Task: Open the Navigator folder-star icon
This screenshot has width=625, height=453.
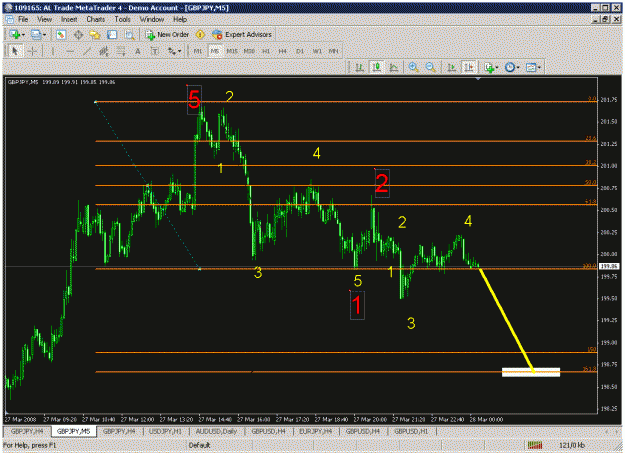Action: [x=95, y=35]
